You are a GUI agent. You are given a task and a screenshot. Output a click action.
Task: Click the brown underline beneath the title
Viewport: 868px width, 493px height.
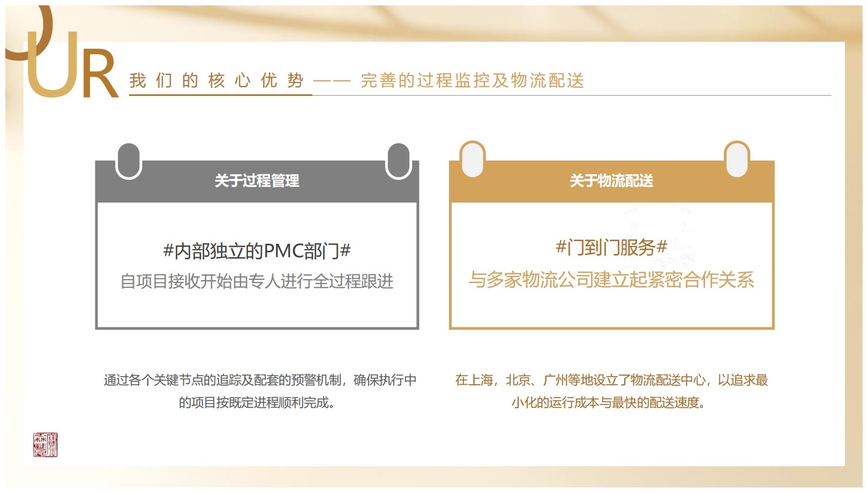[x=220, y=95]
